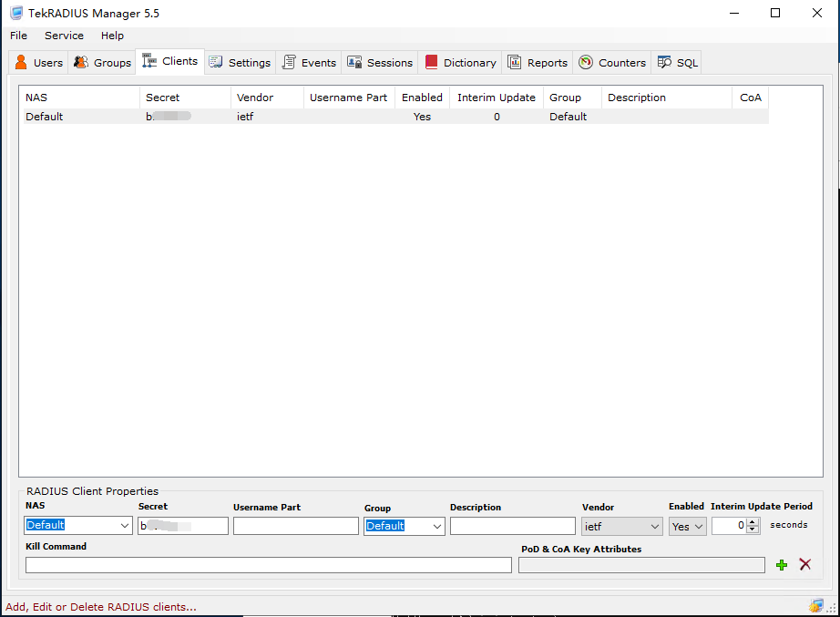This screenshot has width=840, height=617.
Task: Click the 0 cell under Interim Update
Action: 497,117
